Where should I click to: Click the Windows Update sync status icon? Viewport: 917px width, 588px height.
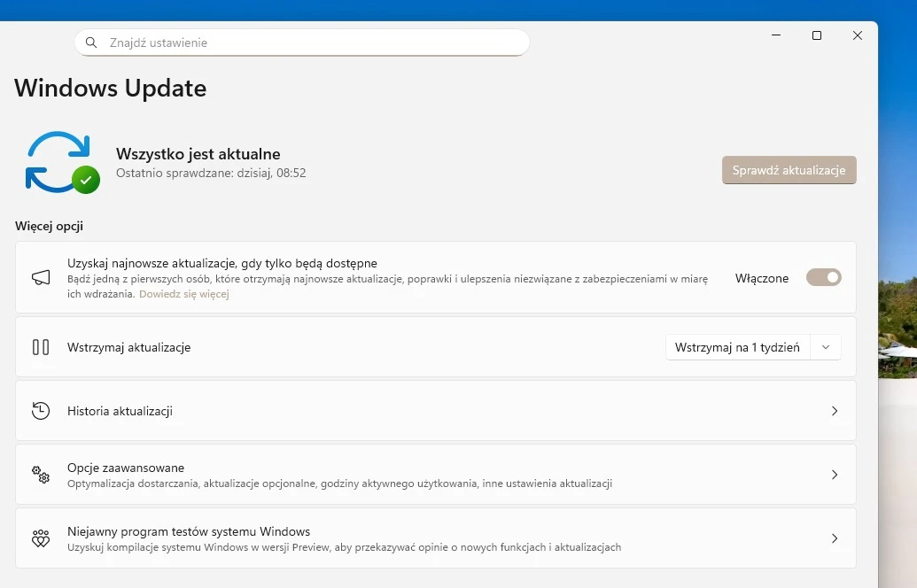point(61,162)
